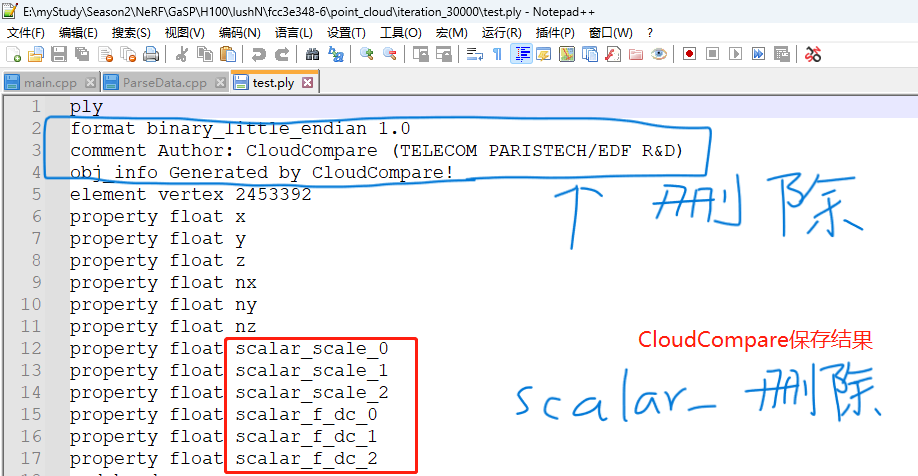Image resolution: width=918 pixels, height=476 pixels.
Task: Toggle show all characters pilcrow icon
Action: 498,54
